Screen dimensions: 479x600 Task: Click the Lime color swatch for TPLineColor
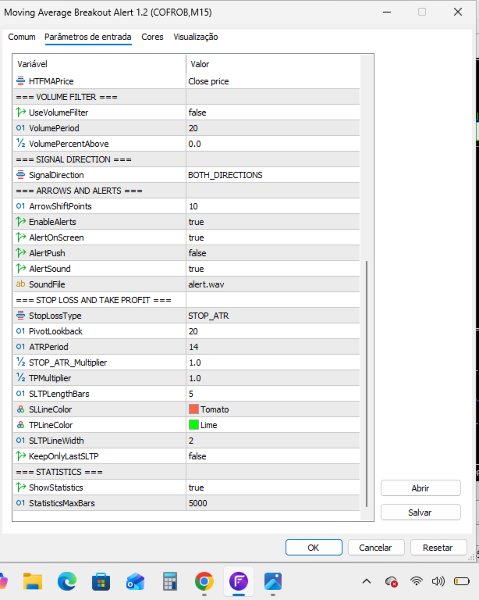coord(194,425)
